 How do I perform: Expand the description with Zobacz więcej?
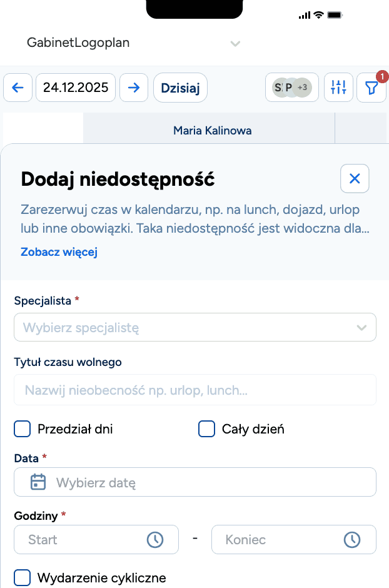(x=59, y=251)
